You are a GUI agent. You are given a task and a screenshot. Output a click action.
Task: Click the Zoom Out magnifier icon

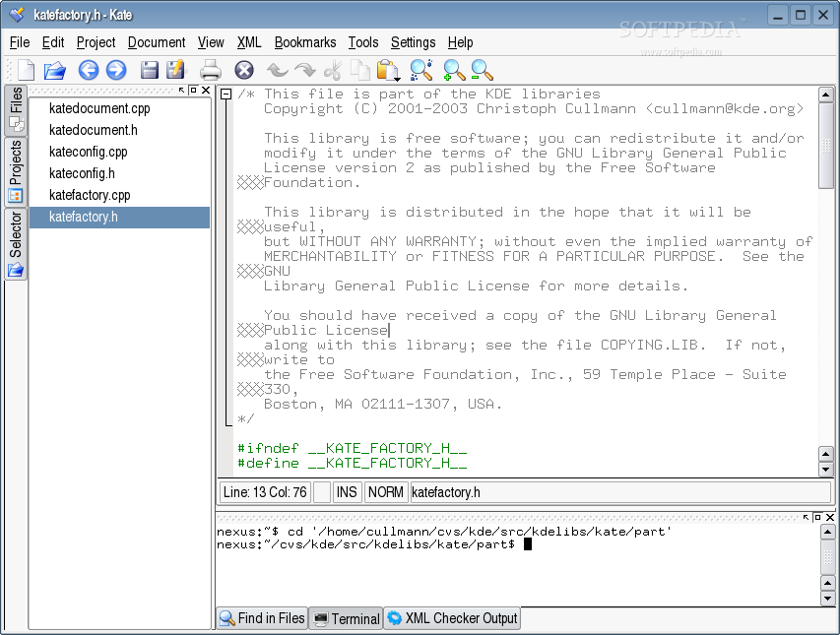(482, 70)
